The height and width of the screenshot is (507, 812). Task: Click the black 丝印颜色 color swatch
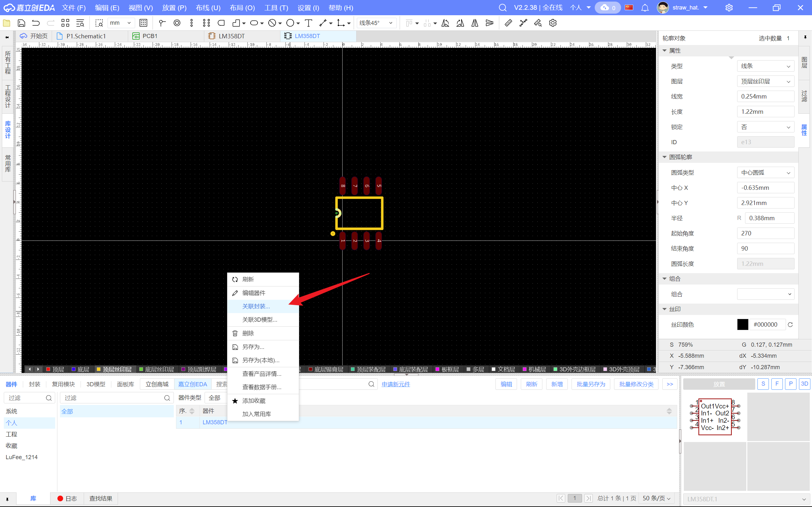(742, 324)
